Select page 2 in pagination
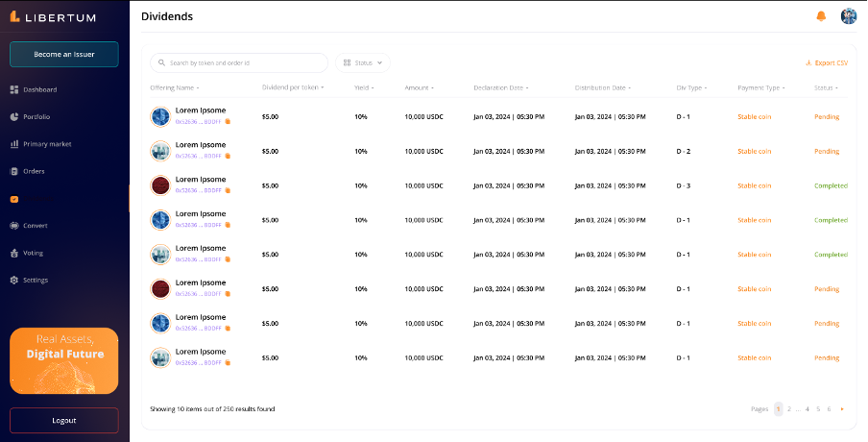Viewport: 868px width, 442px height. click(789, 409)
